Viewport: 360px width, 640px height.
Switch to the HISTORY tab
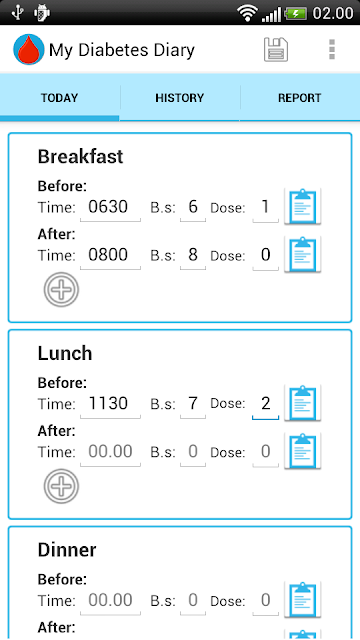coord(180,98)
